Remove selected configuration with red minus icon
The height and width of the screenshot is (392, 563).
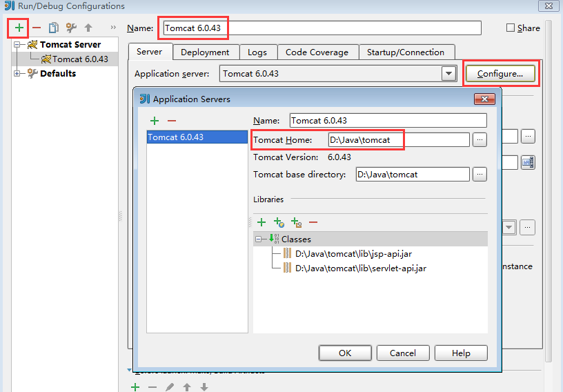(37, 28)
